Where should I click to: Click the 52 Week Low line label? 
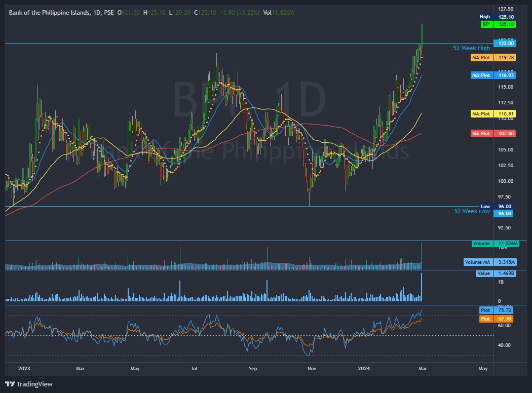471,211
